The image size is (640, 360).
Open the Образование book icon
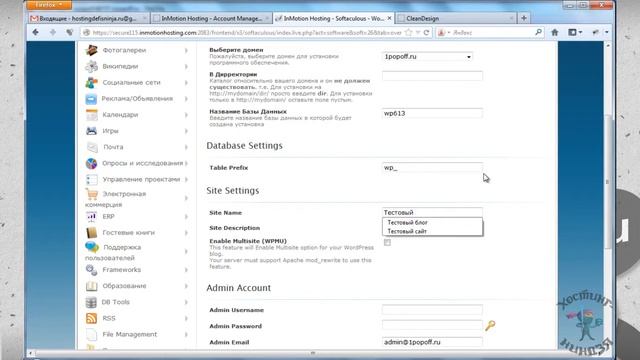(x=91, y=286)
